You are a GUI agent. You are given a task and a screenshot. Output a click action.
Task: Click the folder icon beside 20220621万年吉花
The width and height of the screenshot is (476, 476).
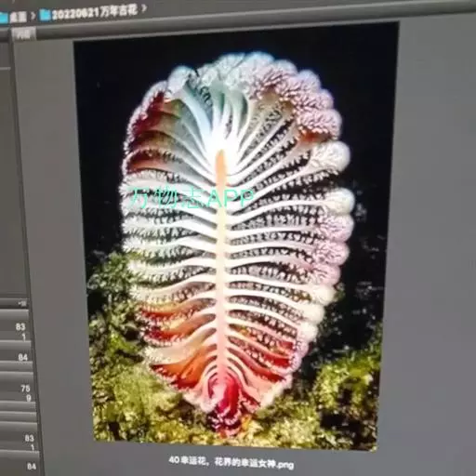click(x=46, y=15)
